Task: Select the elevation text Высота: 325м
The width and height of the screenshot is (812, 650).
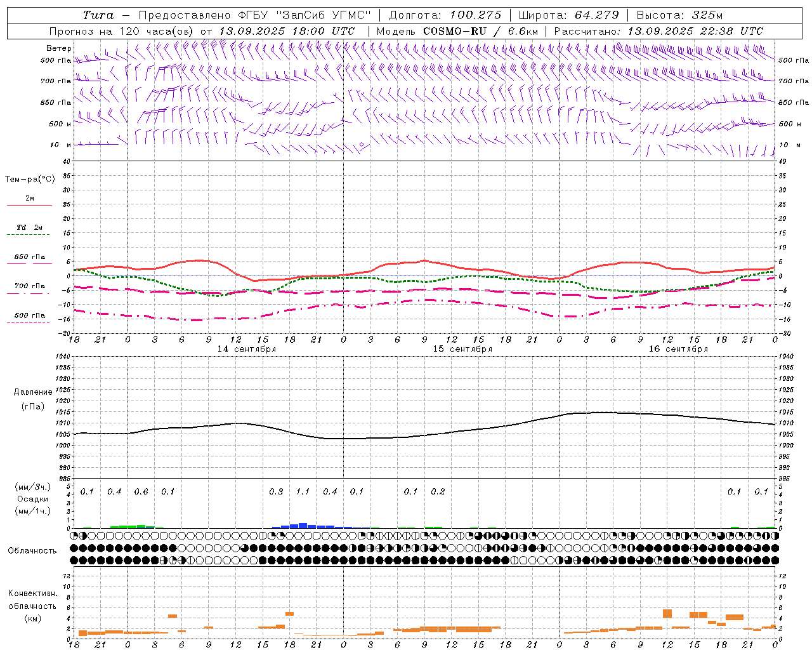Action: click(679, 15)
